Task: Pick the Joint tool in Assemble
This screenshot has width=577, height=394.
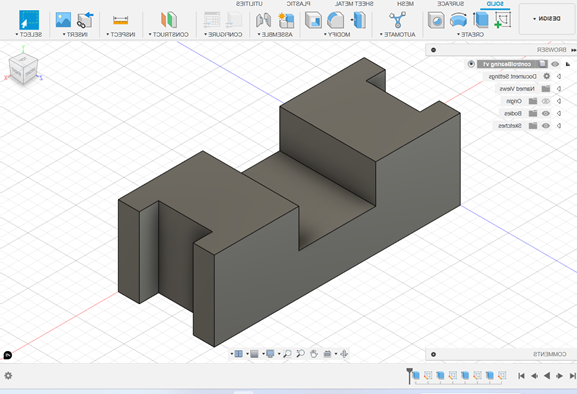Action: click(x=263, y=20)
